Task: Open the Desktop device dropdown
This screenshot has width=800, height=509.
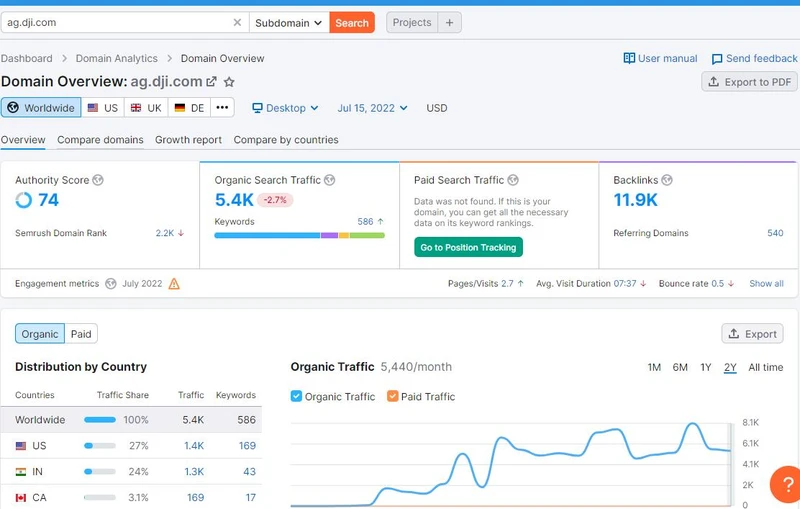Action: pyautogui.click(x=286, y=108)
